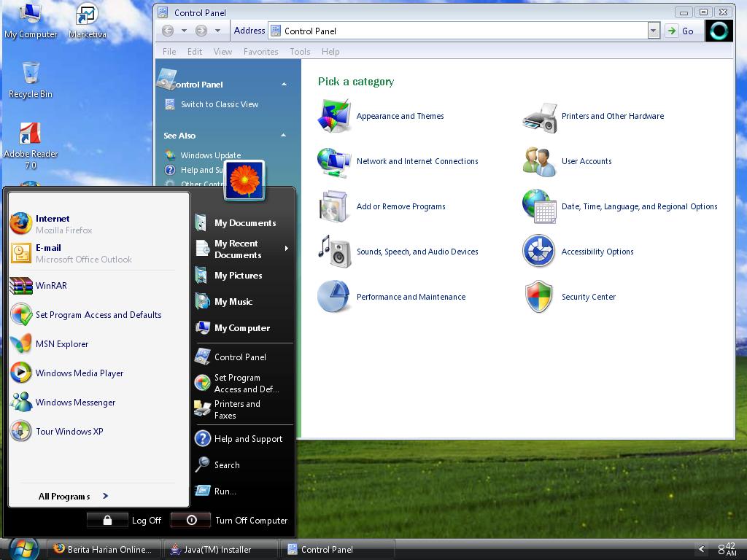Open the Favorites menu
Image resolution: width=747 pixels, height=560 pixels.
[x=260, y=52]
